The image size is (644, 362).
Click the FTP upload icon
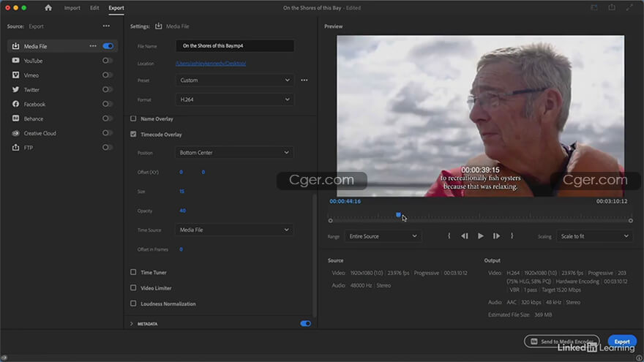click(x=15, y=147)
